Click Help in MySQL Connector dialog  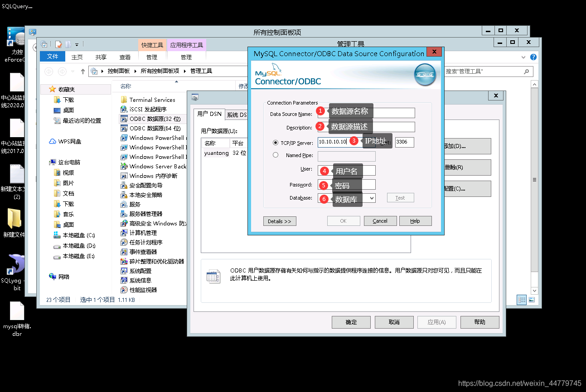click(415, 221)
